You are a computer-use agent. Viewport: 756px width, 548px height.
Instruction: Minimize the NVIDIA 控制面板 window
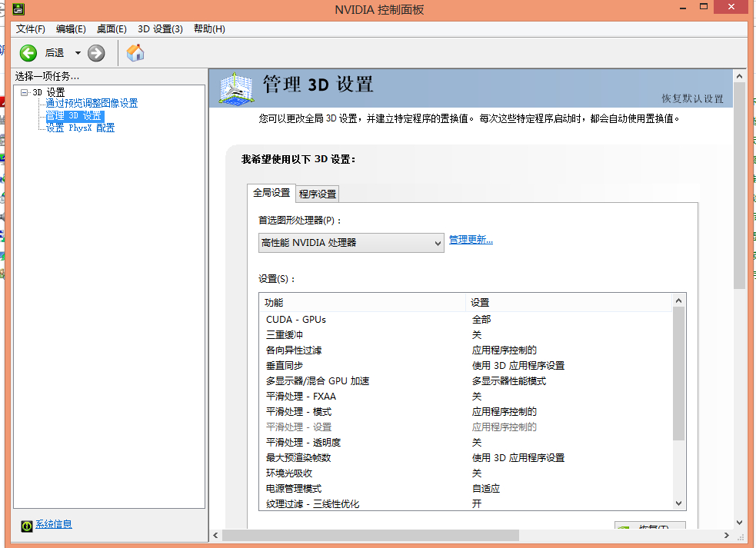[683, 8]
